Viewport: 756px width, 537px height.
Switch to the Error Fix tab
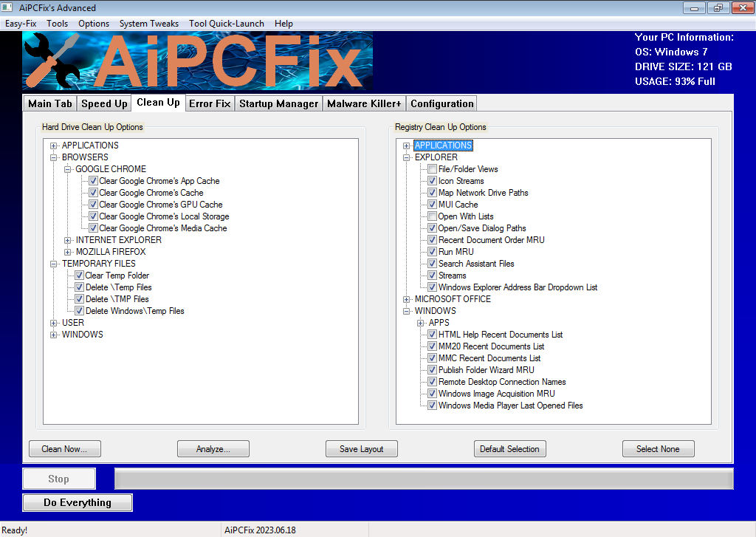tap(210, 103)
